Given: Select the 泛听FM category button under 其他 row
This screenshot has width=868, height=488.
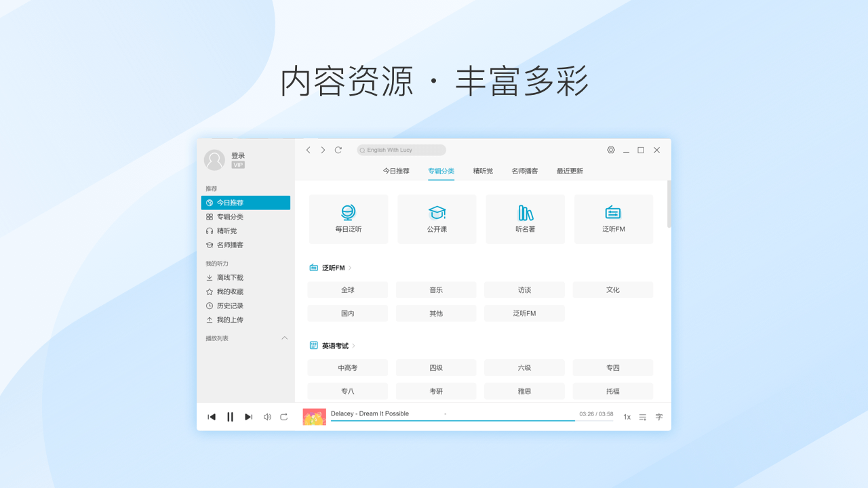Looking at the screenshot, I should click(525, 314).
